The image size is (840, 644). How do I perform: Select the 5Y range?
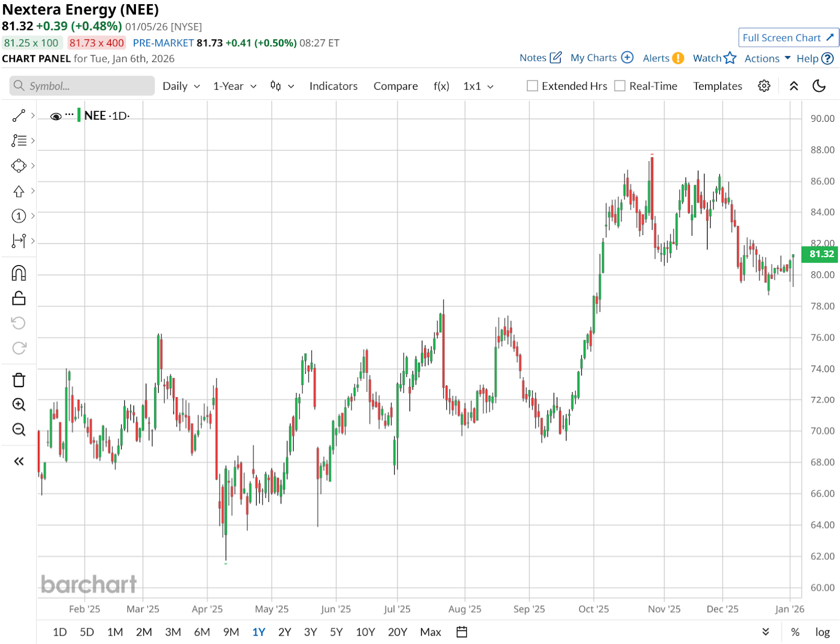click(x=337, y=632)
